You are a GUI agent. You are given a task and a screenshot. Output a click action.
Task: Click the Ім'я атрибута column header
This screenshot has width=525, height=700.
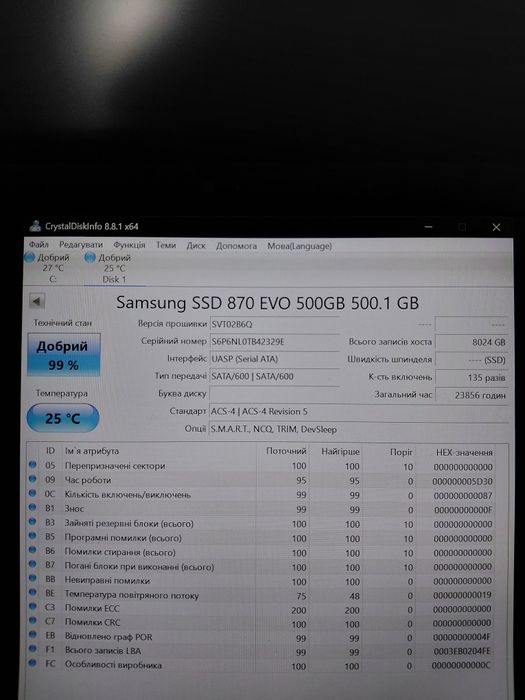coord(92,451)
